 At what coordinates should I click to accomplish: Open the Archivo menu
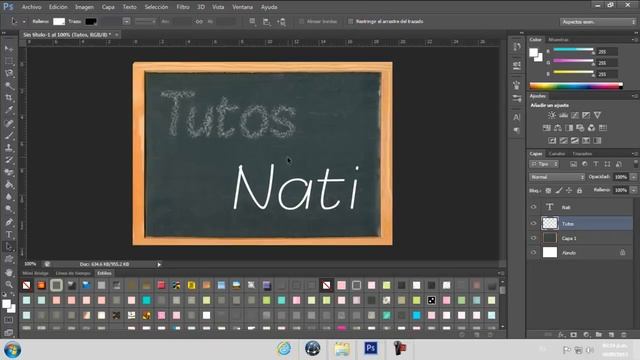coord(31,7)
